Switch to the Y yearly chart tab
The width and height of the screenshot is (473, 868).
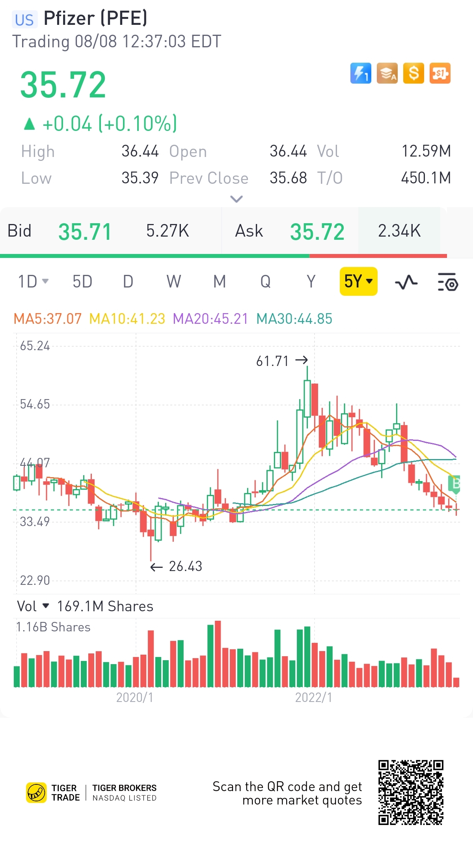pyautogui.click(x=311, y=282)
